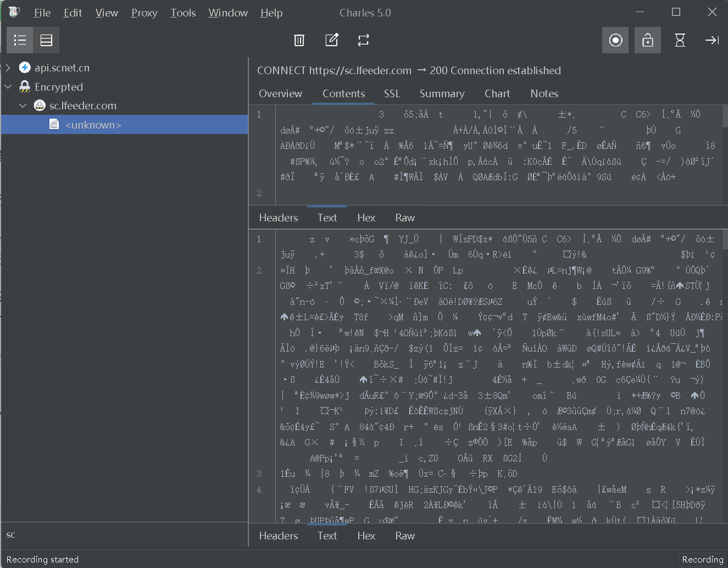Go to the Summary tab
This screenshot has height=568, width=728.
click(442, 93)
